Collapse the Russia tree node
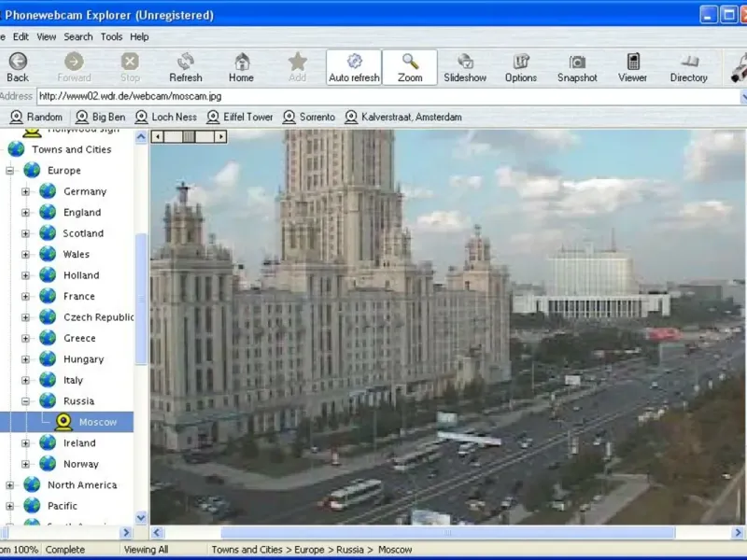 (x=26, y=401)
